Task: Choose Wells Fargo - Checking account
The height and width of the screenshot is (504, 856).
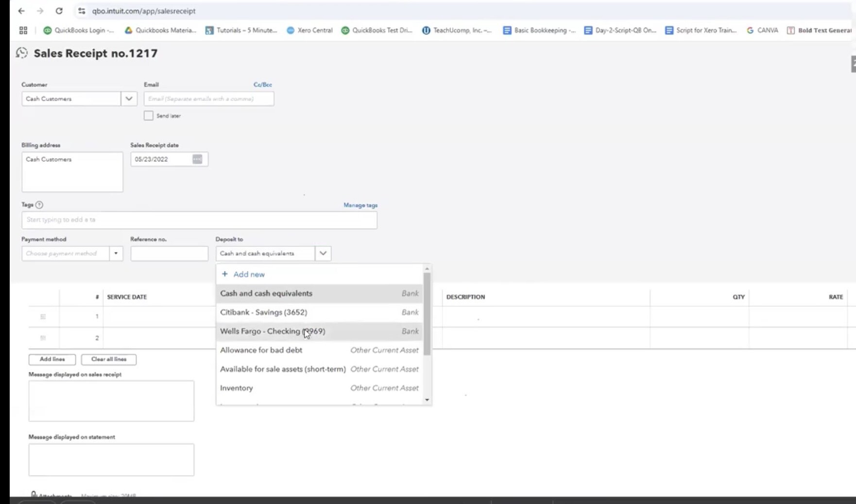Action: pos(319,331)
